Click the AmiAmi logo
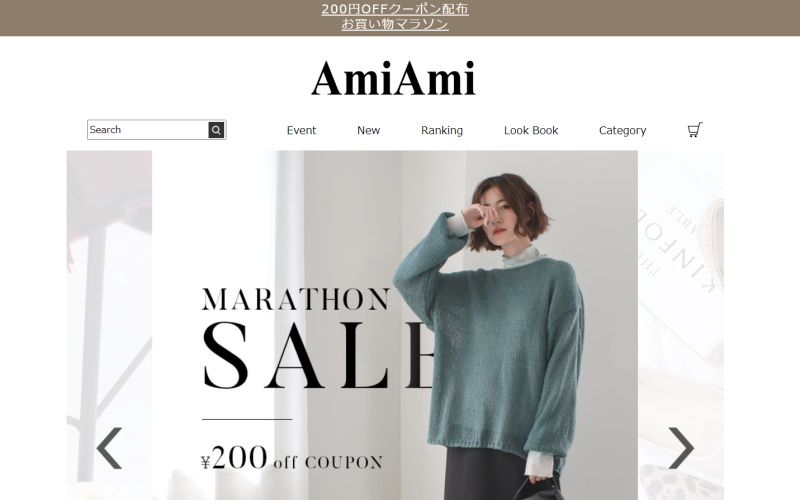 pos(393,78)
